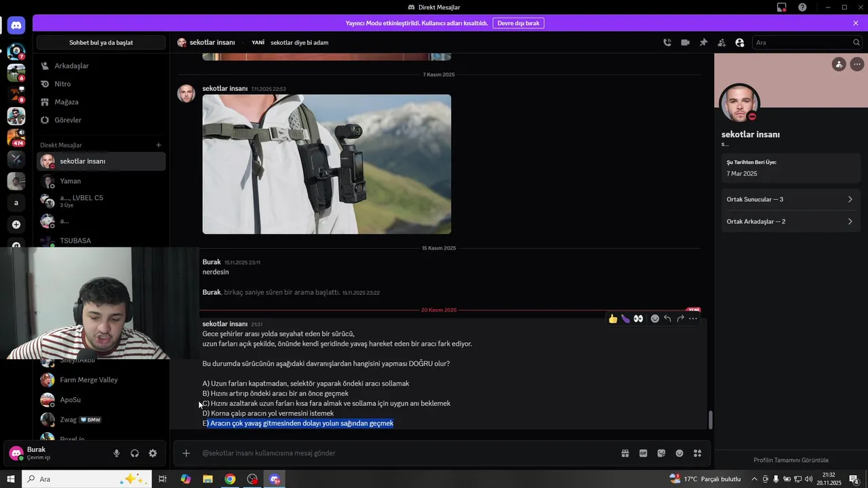Toggle microphone mute in user panel

tap(117, 453)
